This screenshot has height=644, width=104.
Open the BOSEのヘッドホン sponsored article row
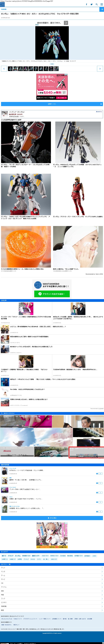52,349
